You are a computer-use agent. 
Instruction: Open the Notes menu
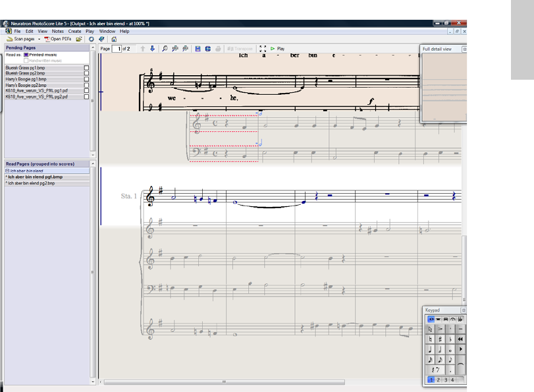click(x=58, y=31)
